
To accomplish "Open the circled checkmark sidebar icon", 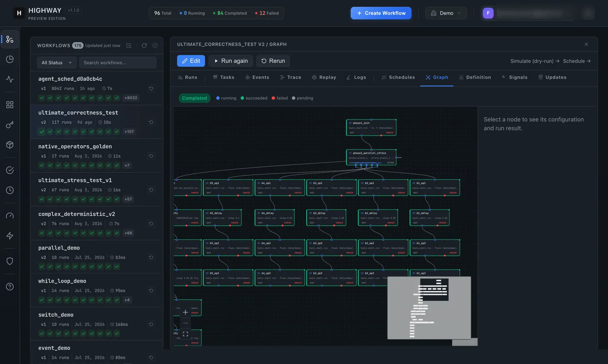I will 10,170.
